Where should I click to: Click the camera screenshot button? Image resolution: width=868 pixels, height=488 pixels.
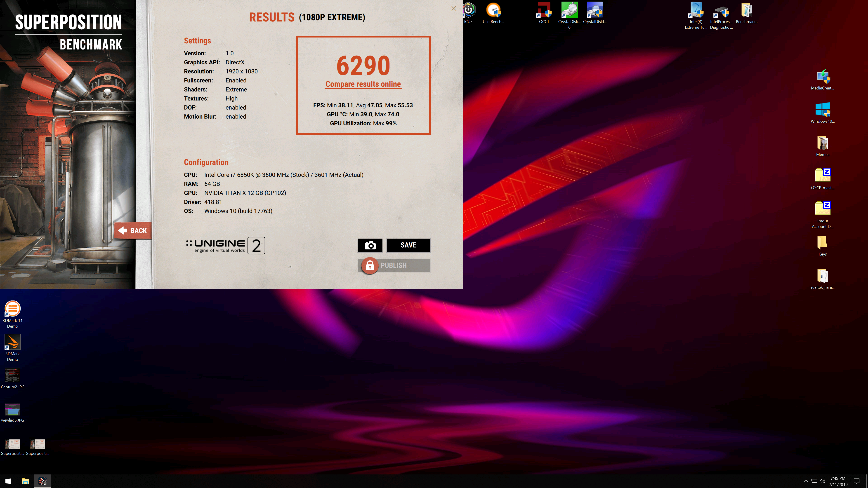pyautogui.click(x=370, y=245)
